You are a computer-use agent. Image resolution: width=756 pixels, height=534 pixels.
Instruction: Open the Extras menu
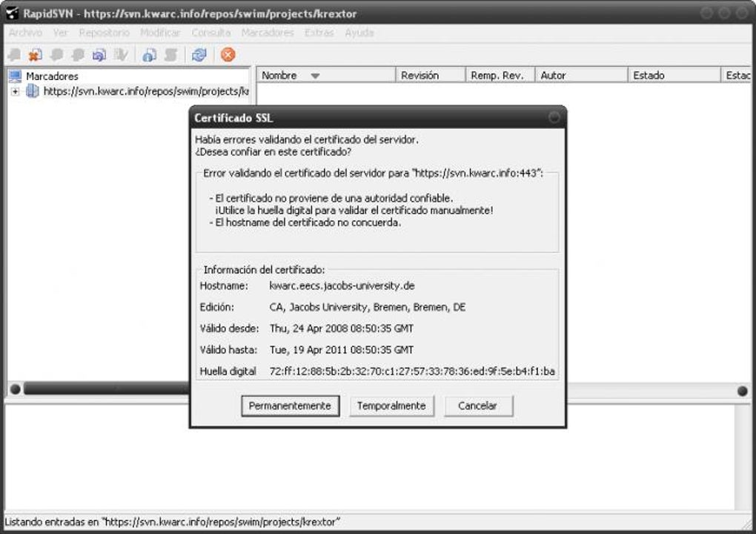click(x=319, y=33)
